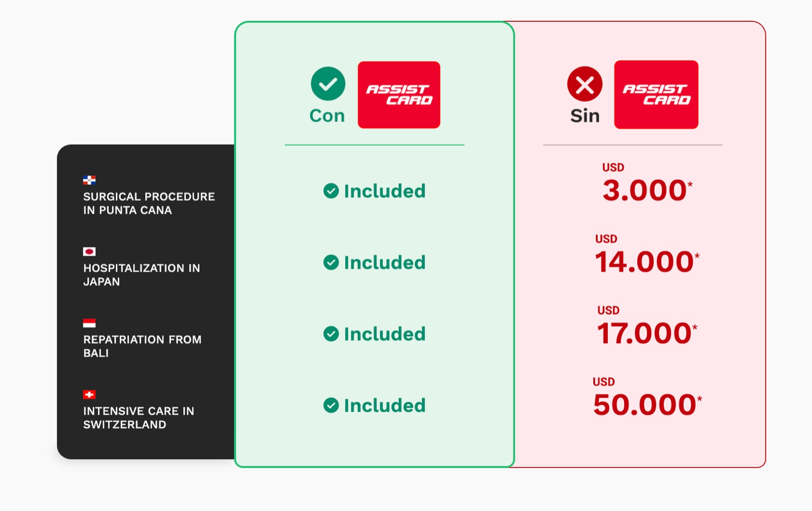Click the red X icon above Sin
Viewport: 812px width, 511px height.
click(585, 84)
